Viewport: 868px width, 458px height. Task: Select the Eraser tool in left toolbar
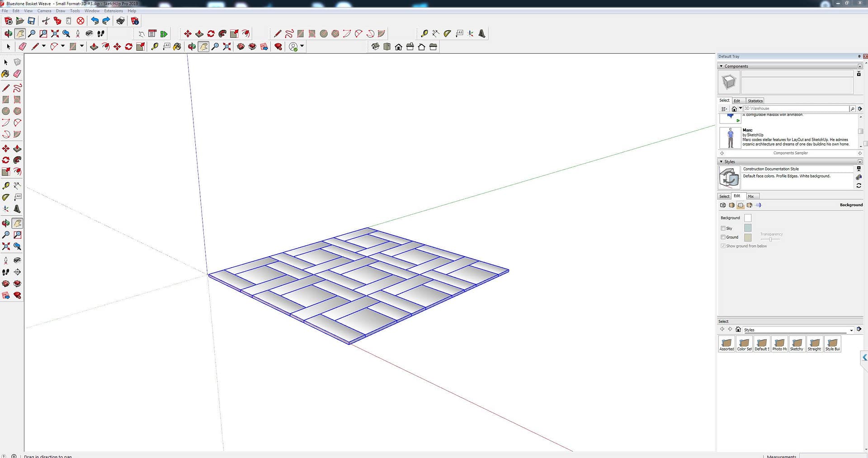coord(17,74)
